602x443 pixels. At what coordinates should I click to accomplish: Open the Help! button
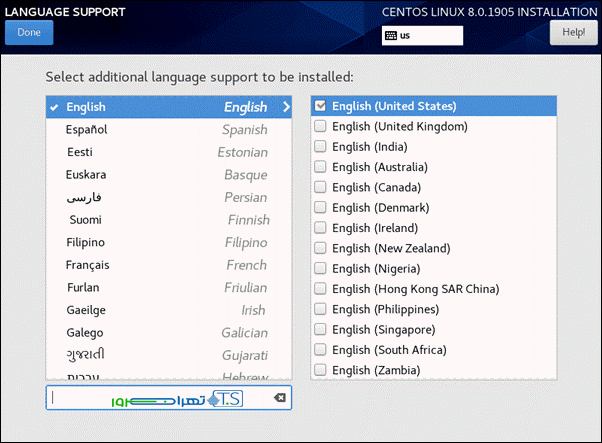pos(573,32)
